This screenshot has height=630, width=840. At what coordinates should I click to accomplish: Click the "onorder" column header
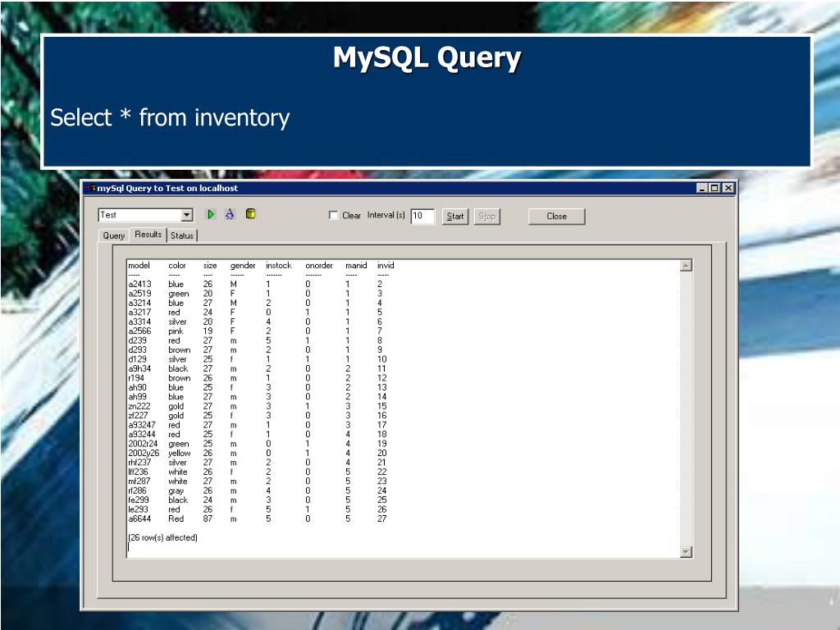[x=319, y=266]
